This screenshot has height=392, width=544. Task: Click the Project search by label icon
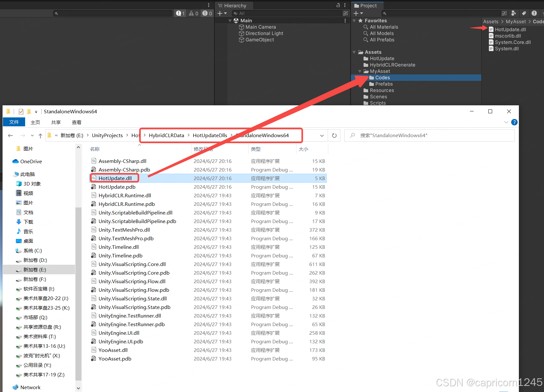point(524,13)
